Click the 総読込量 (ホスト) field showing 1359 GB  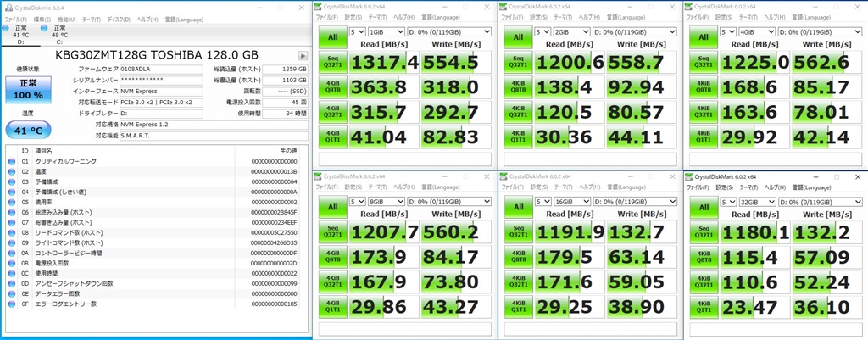click(285, 70)
